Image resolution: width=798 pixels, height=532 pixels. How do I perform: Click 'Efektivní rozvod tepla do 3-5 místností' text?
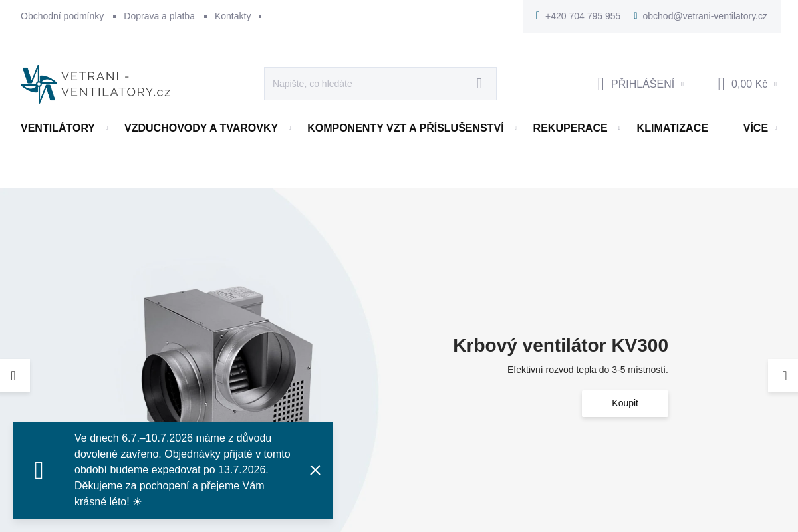[588, 370]
